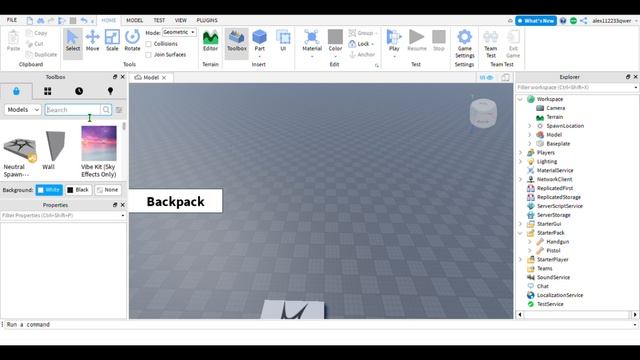Image resolution: width=640 pixels, height=360 pixels.
Task: Expand the Players node
Action: coord(520,153)
